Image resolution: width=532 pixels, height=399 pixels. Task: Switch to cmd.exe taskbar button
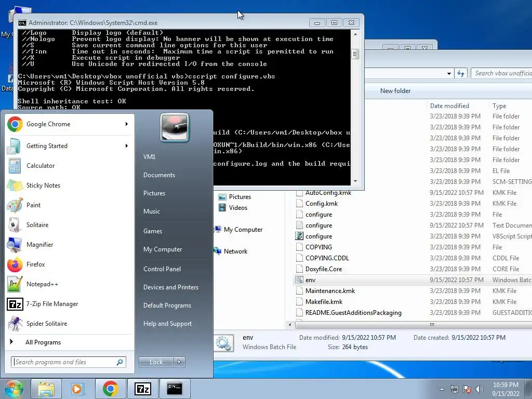click(x=175, y=389)
